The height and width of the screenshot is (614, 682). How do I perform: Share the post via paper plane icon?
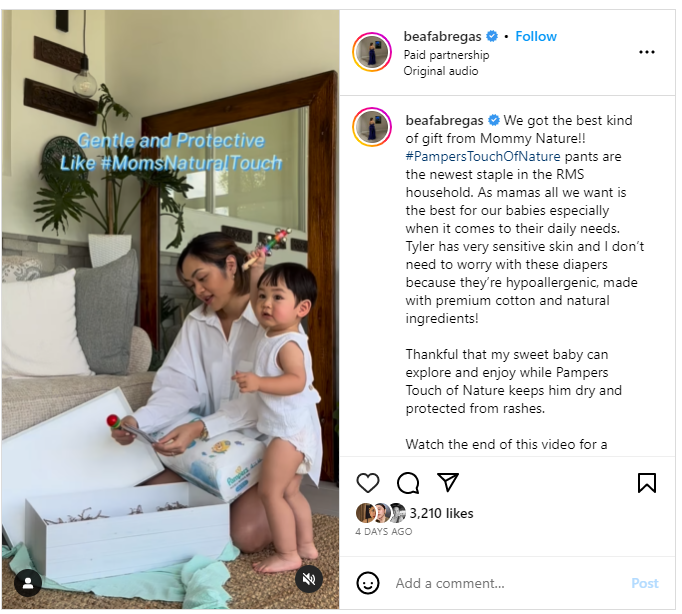point(448,482)
